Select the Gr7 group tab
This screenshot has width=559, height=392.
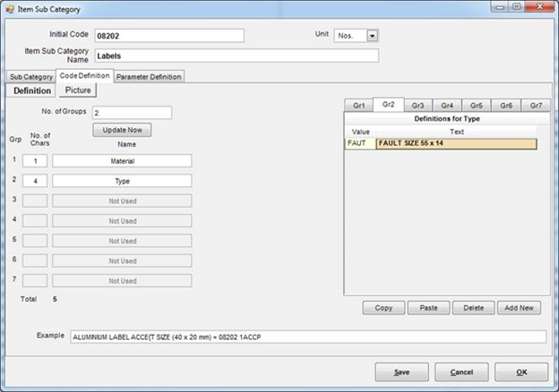pyautogui.click(x=535, y=106)
